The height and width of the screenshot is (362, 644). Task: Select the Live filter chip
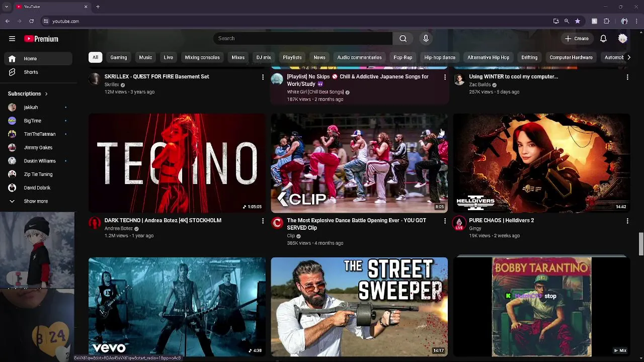[169, 57]
